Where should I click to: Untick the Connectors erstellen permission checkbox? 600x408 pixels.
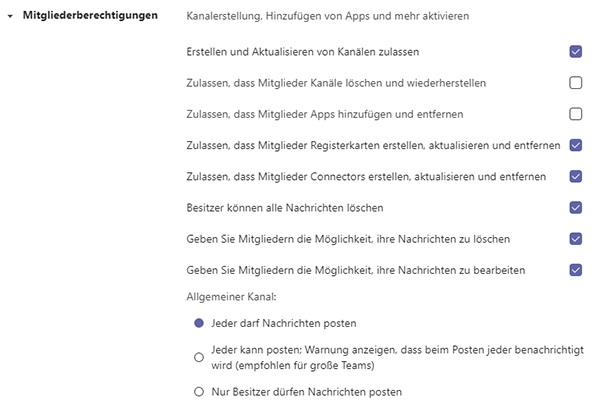click(x=575, y=176)
